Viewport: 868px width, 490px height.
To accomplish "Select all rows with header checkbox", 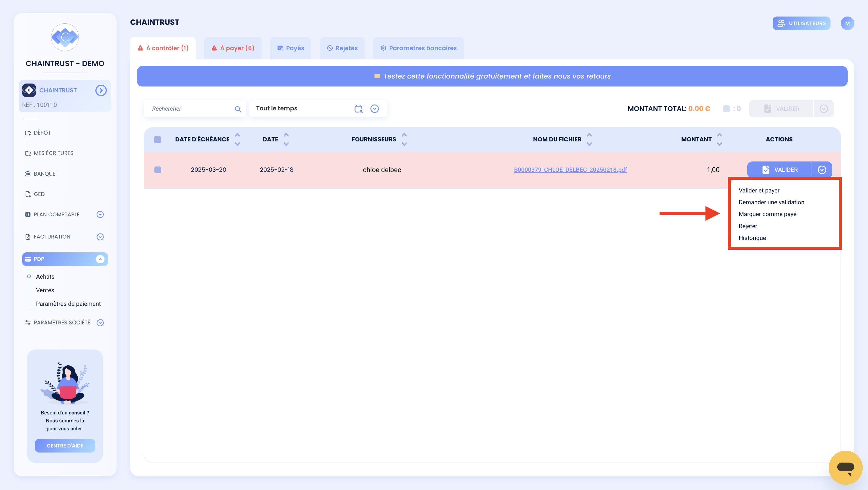I will pos(157,140).
